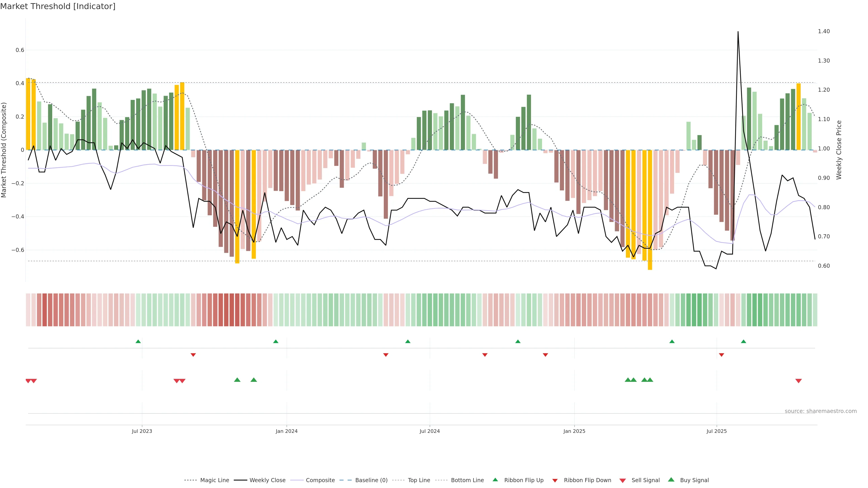Hide the Top Line via legend
Viewport: 868px width, 488px height.
click(x=419, y=480)
